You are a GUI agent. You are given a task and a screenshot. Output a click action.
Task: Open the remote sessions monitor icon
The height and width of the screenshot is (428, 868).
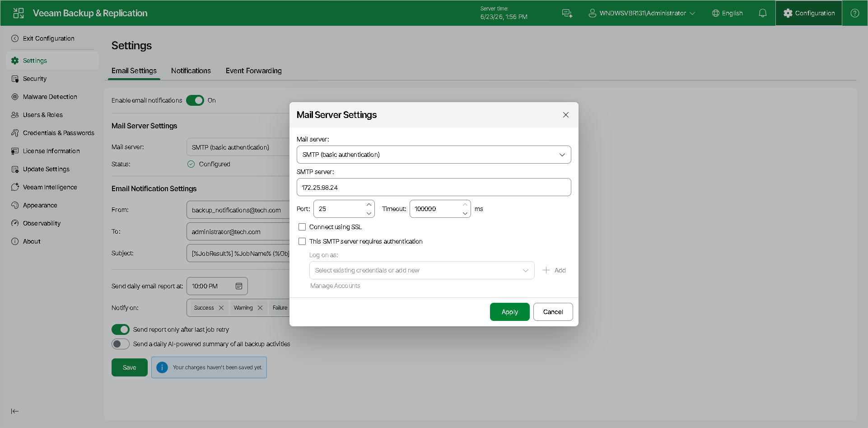pos(567,13)
